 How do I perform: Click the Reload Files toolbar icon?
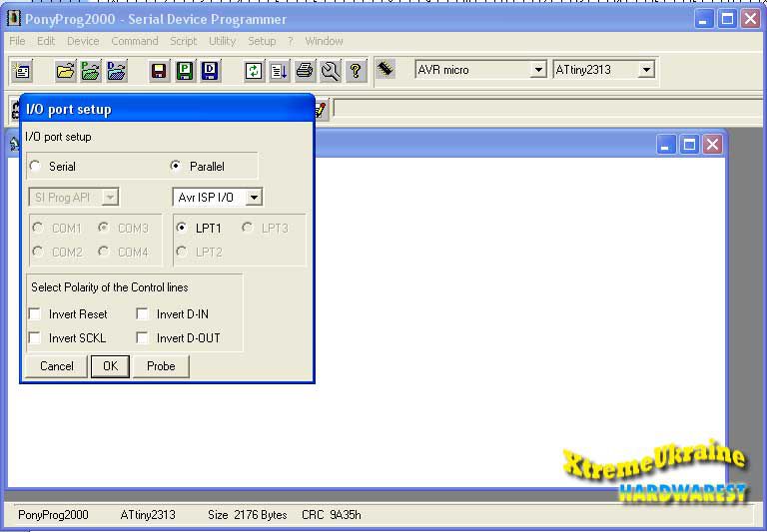coord(254,71)
